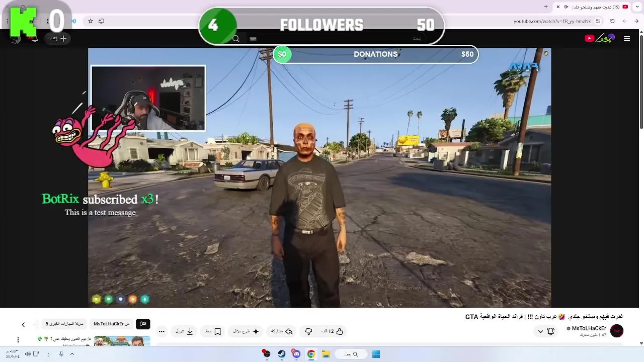Close the YouTube browser tab
The image size is (644, 362).
coord(558,7)
